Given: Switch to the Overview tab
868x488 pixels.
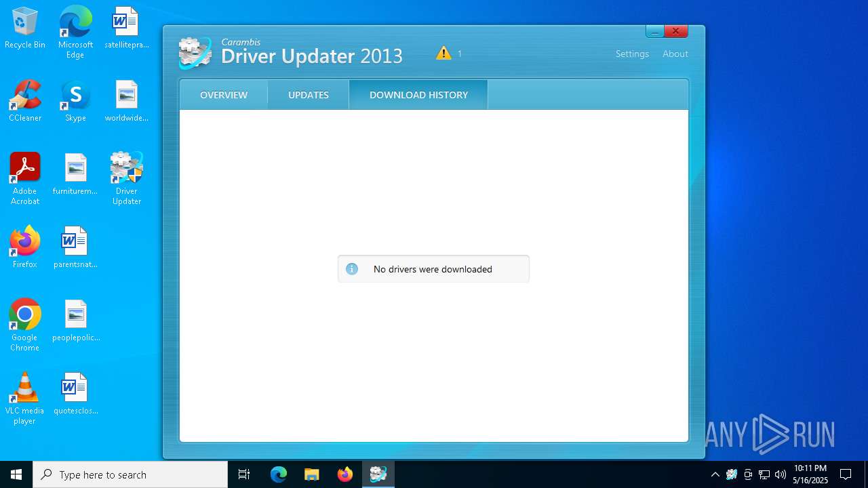Looking at the screenshot, I should click(224, 95).
